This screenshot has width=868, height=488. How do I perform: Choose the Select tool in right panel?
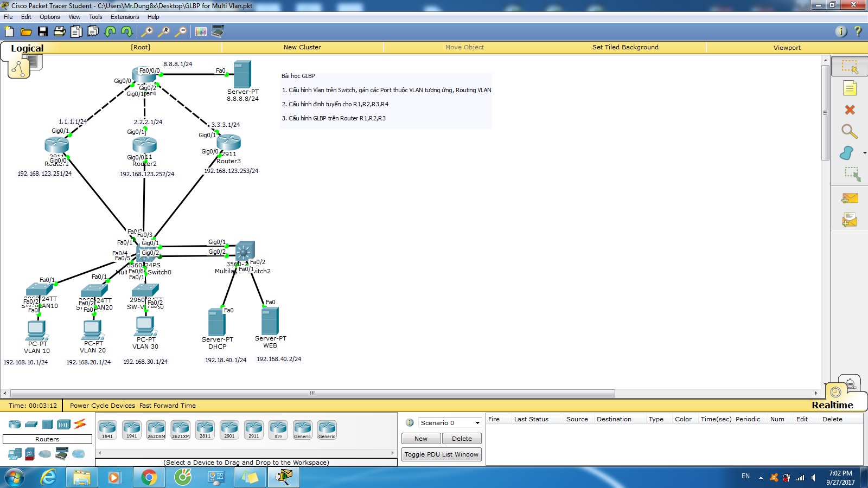850,67
